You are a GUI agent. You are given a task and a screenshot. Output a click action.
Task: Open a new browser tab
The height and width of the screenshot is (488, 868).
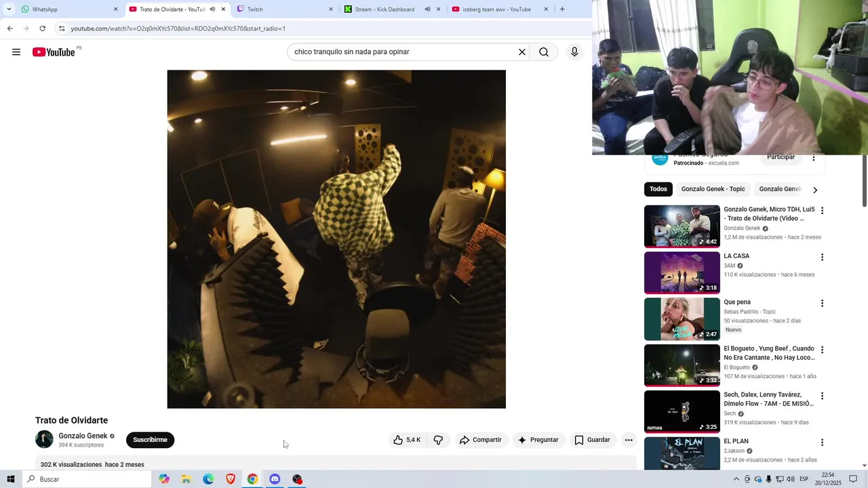[x=562, y=9]
